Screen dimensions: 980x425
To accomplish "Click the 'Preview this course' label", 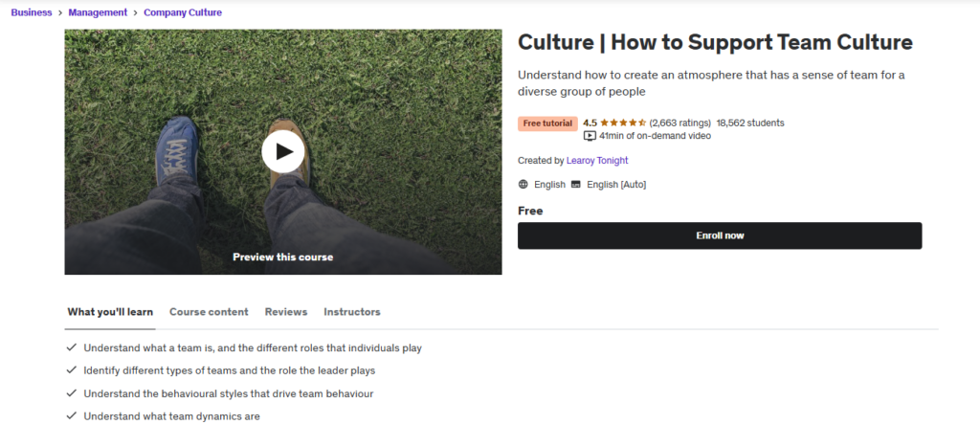I will pyautogui.click(x=283, y=257).
